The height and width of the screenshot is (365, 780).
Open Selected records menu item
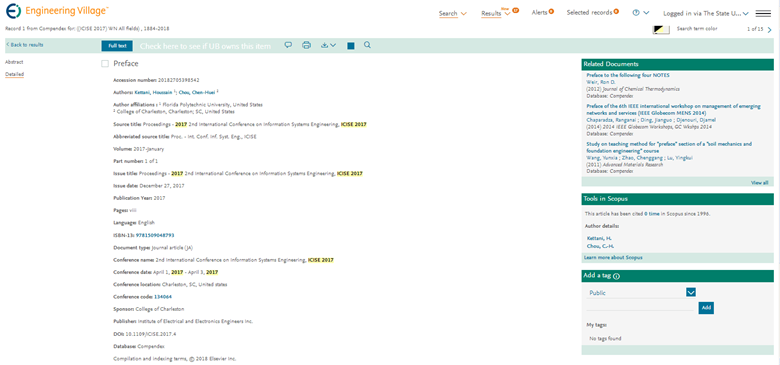point(592,12)
